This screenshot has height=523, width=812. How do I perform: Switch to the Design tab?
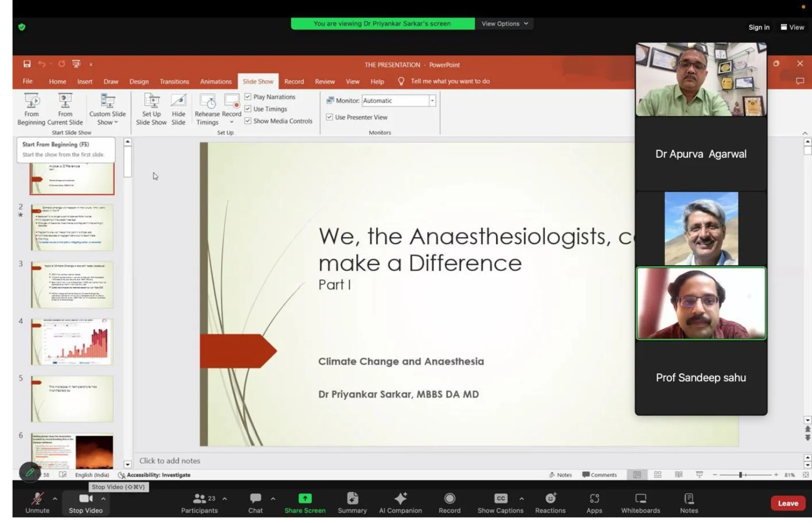tap(139, 81)
